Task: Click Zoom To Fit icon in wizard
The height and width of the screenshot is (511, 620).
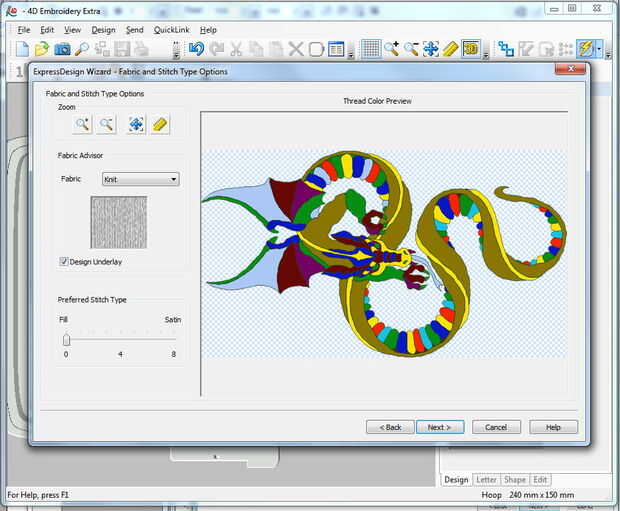Action: tap(135, 124)
